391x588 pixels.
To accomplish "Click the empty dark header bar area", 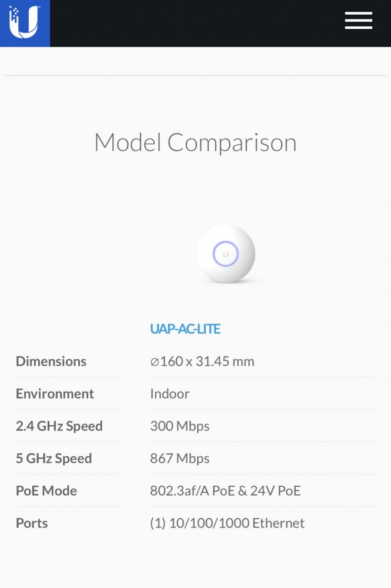I will [x=194, y=23].
